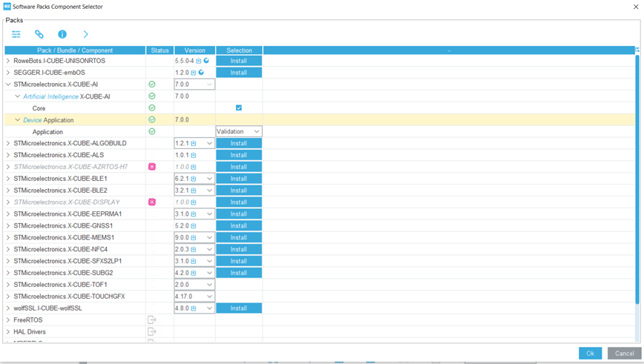644x364 pixels.
Task: Click the link icon in Packs toolbar
Action: point(39,34)
